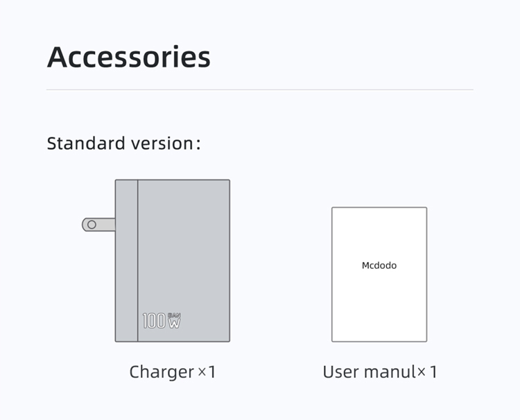Click the charger's metal plug prong

99,225
